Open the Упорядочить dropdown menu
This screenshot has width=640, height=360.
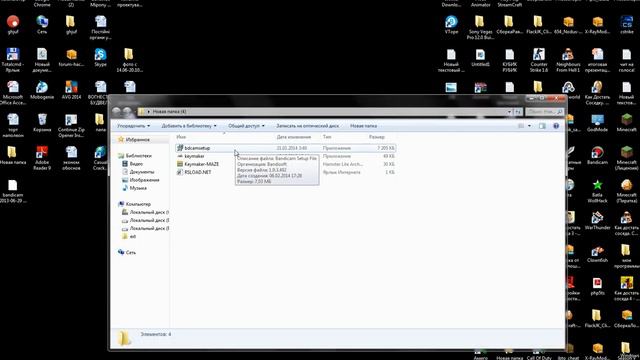(x=133, y=126)
